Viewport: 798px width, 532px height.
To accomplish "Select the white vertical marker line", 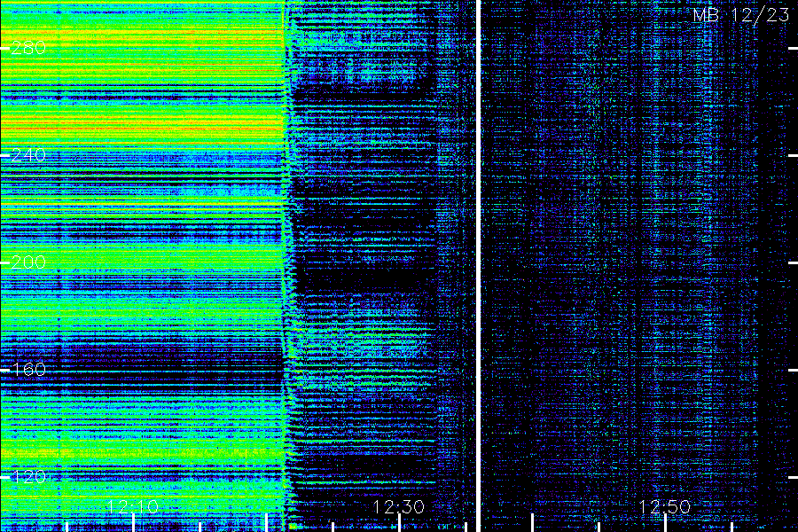I will point(479,266).
